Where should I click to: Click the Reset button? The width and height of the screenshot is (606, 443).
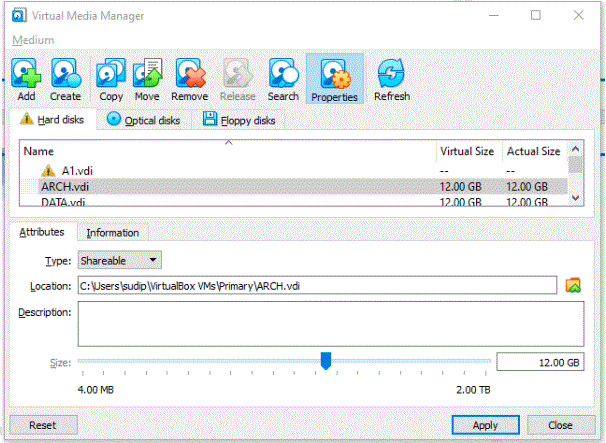click(x=43, y=425)
